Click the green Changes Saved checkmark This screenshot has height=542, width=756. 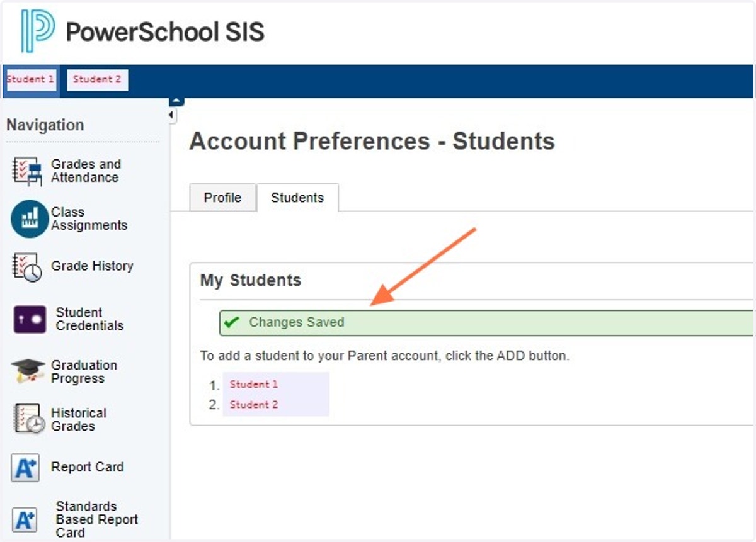tap(232, 322)
